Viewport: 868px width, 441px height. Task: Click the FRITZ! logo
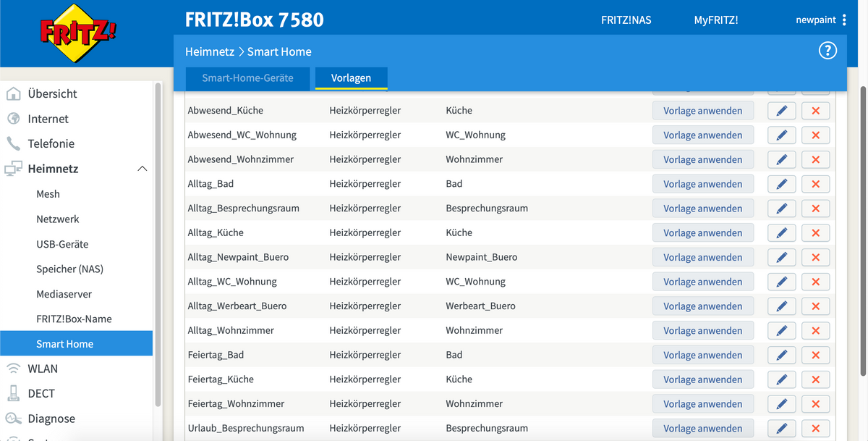79,33
